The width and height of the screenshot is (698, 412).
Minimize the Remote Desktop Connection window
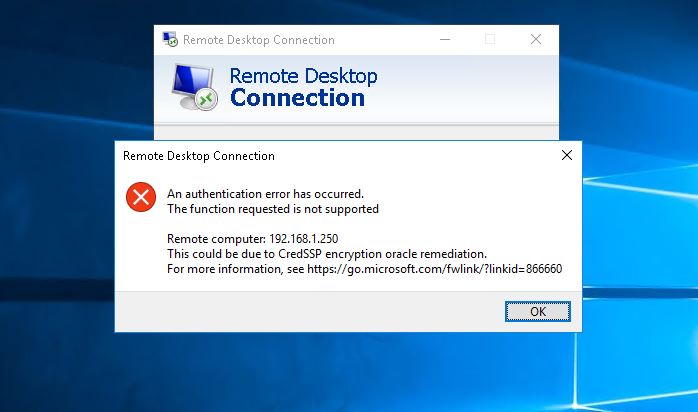pyautogui.click(x=444, y=40)
